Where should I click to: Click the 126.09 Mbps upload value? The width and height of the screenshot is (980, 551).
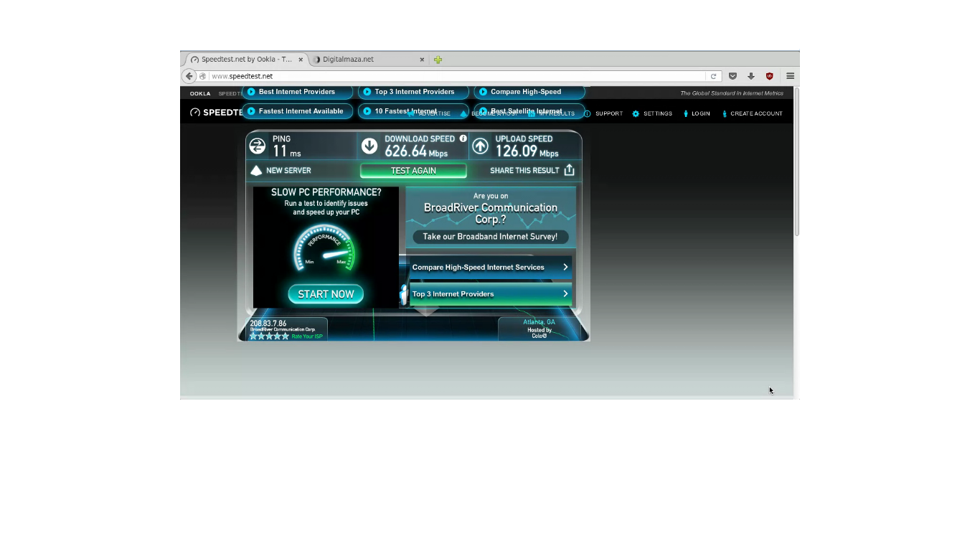(527, 151)
